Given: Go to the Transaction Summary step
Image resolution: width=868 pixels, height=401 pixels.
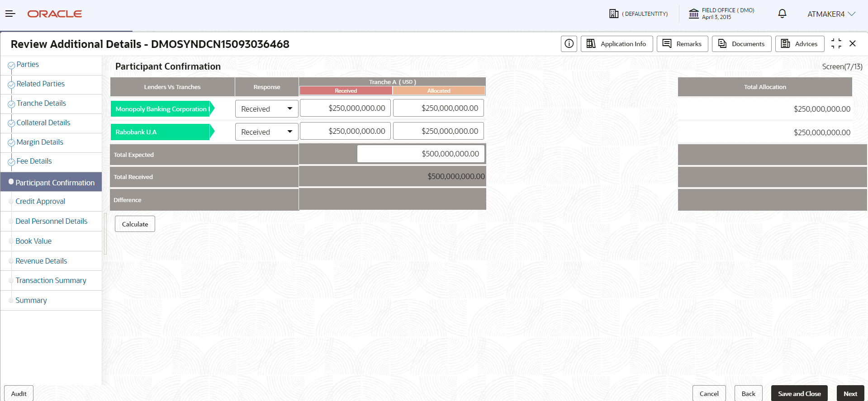Looking at the screenshot, I should coord(51,280).
